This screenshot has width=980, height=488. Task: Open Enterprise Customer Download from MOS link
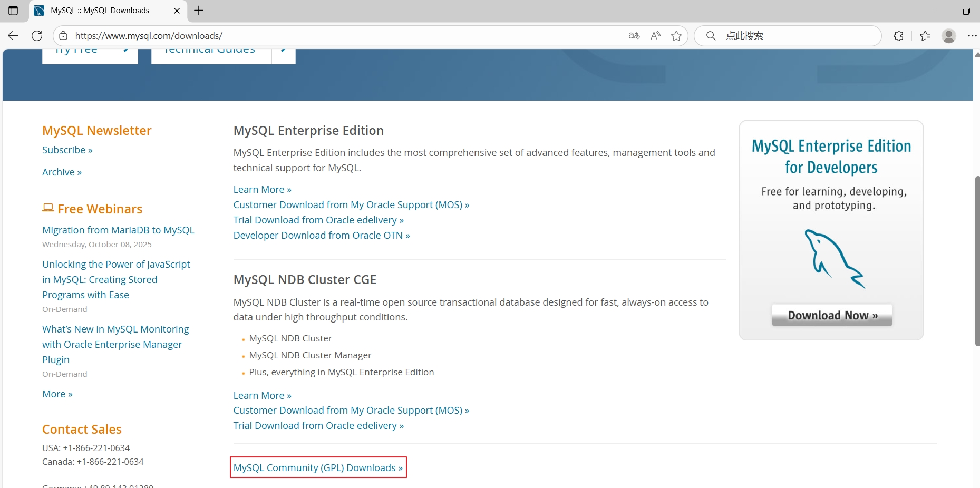351,205
